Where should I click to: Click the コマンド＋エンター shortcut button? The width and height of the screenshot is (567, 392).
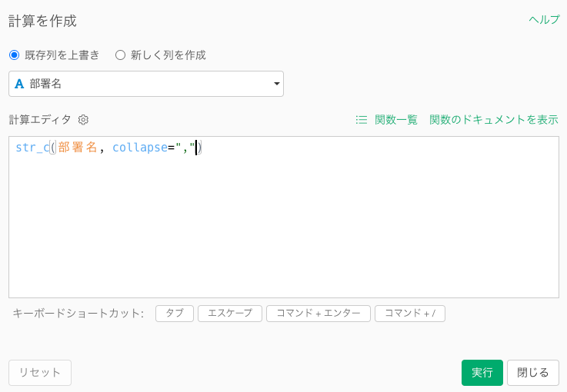[x=318, y=314]
